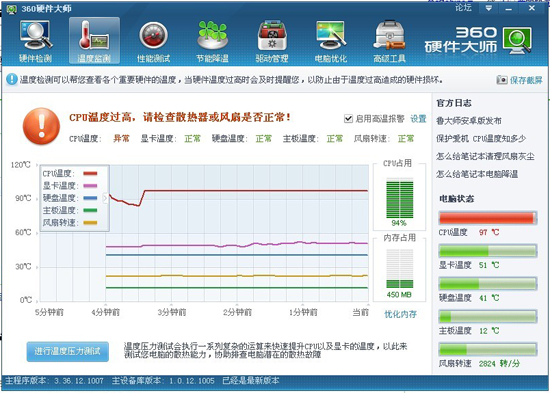The width and height of the screenshot is (550, 393).
Task: Click the 5分钟前 time axis label
Action: coord(49,312)
